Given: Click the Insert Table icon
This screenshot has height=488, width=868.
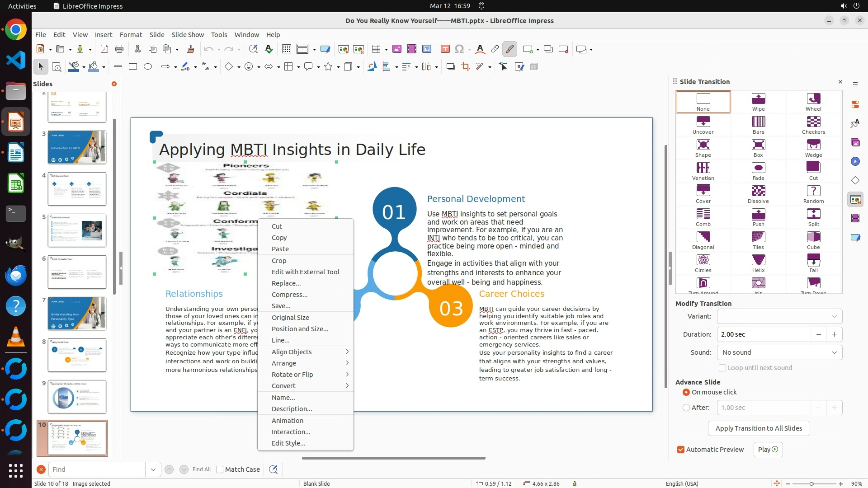Looking at the screenshot, I should coord(376,49).
